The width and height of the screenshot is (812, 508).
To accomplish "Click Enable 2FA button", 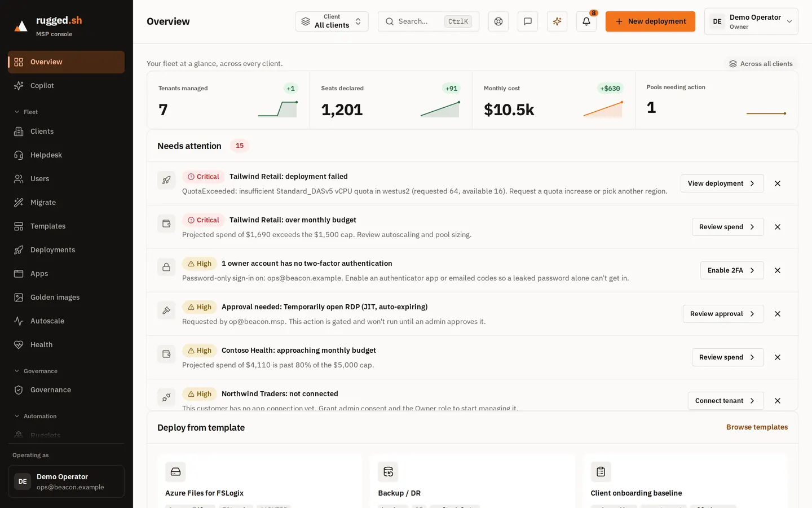I will click(x=732, y=270).
